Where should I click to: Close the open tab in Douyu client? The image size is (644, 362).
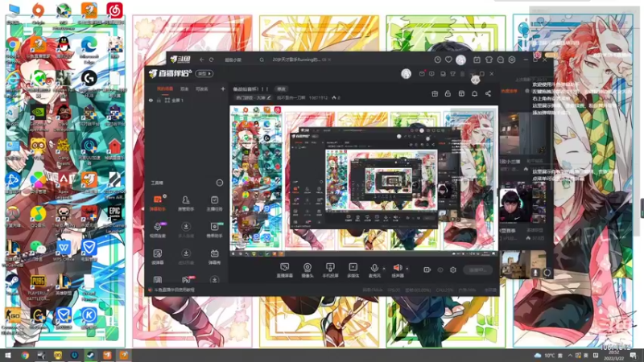click(x=329, y=60)
